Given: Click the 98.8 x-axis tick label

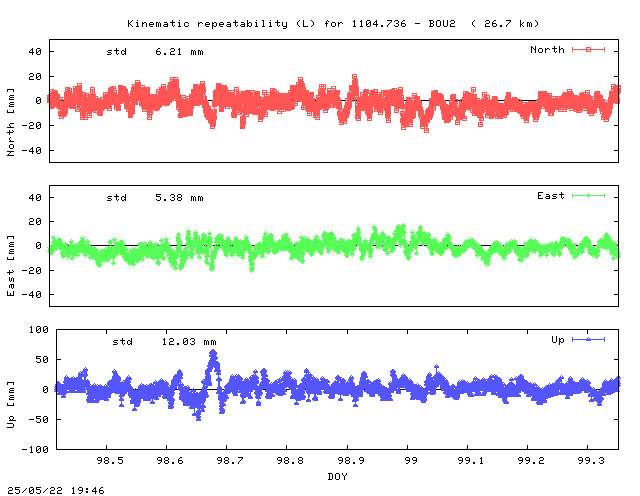Looking at the screenshot, I should click(x=290, y=461).
